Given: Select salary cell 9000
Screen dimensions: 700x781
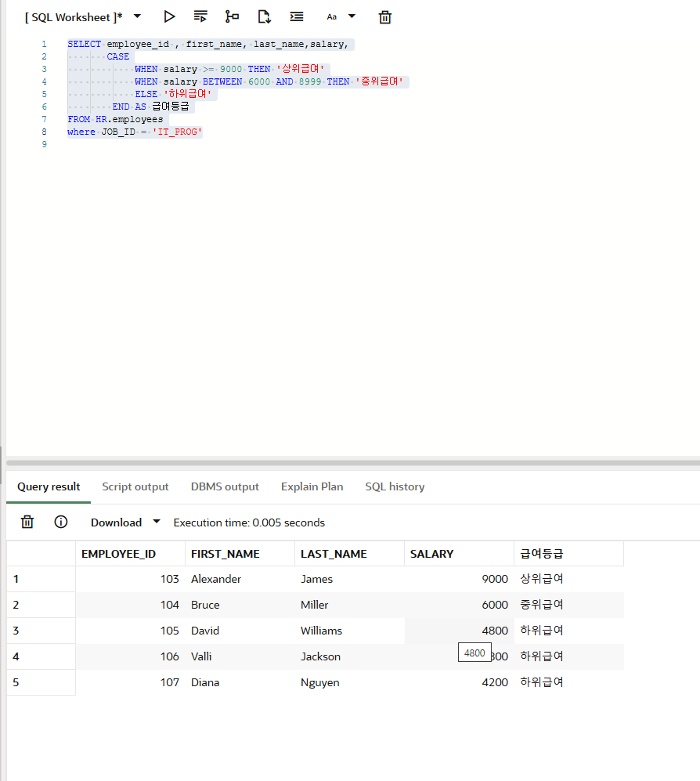Looking at the screenshot, I should point(459,579).
